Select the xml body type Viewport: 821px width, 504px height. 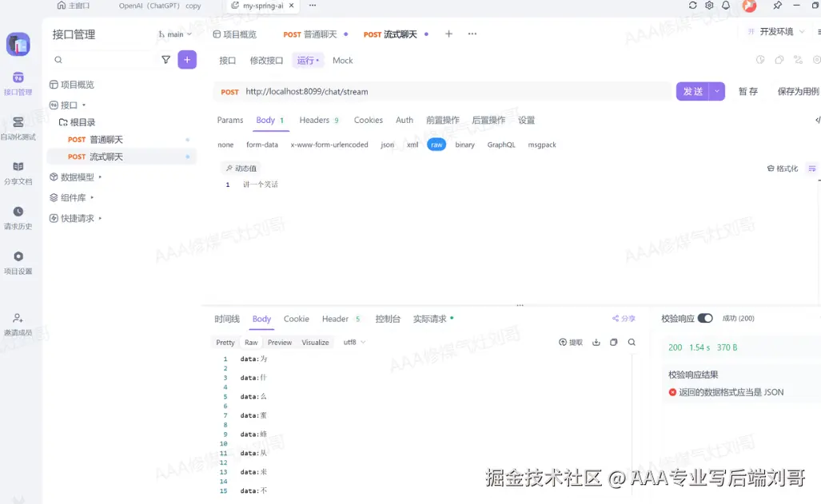[x=412, y=145]
